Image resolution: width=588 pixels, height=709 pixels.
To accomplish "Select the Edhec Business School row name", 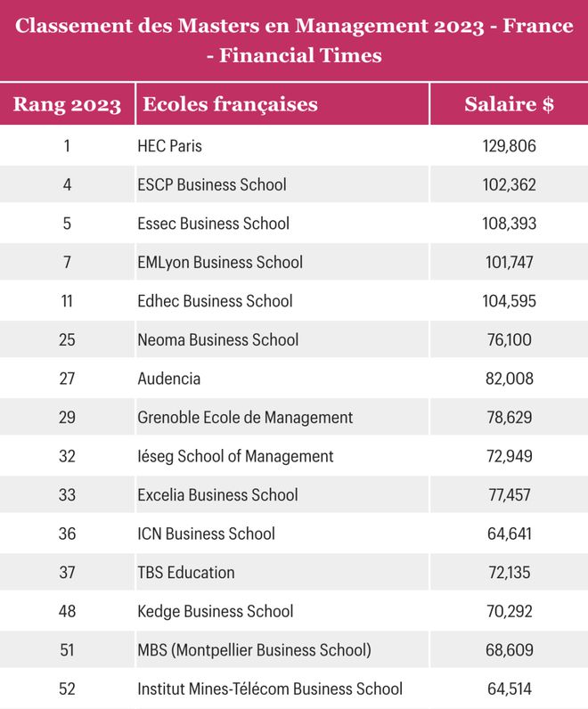I will (x=215, y=301).
